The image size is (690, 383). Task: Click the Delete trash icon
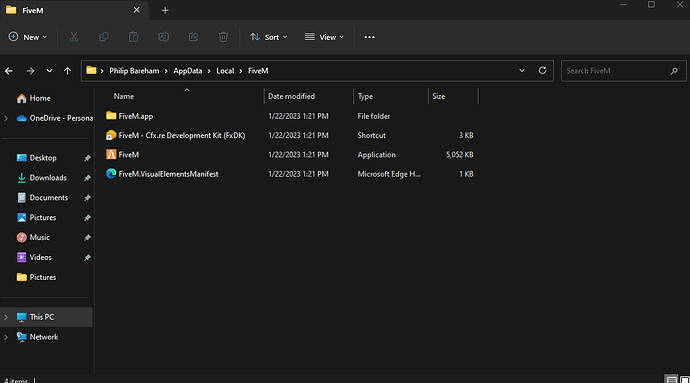223,37
